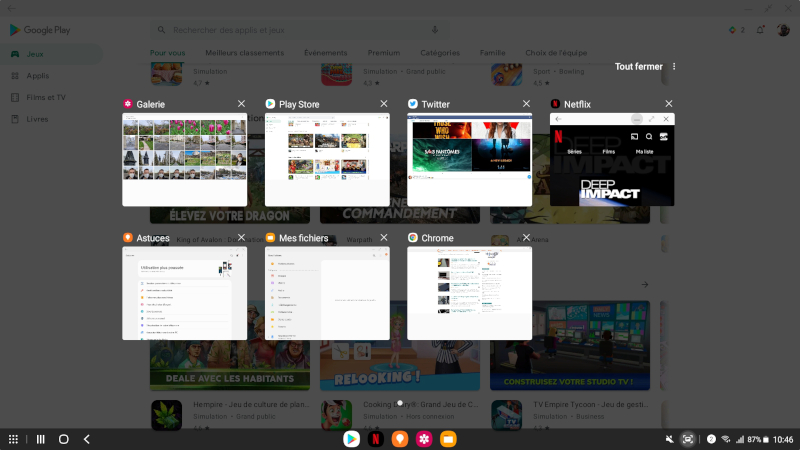This screenshot has width=800, height=450.
Task: Click the Astuces icon in card header
Action: (128, 238)
